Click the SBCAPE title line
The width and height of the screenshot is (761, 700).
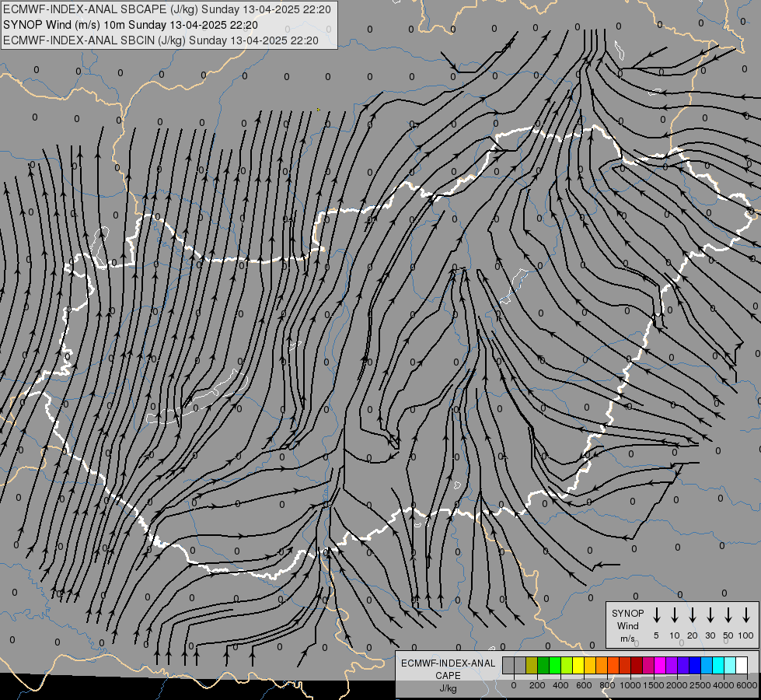(167, 9)
